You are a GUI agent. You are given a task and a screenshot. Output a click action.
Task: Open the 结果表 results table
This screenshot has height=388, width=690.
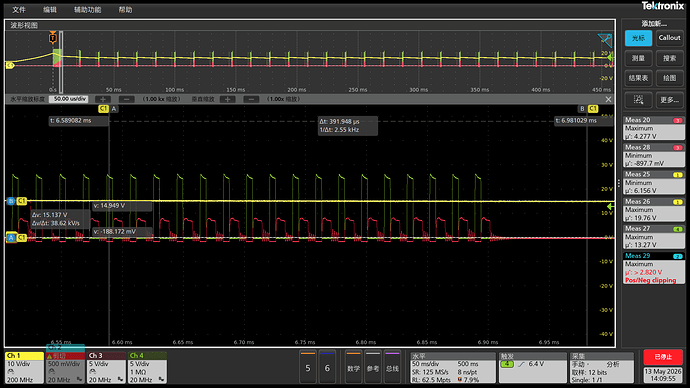638,78
